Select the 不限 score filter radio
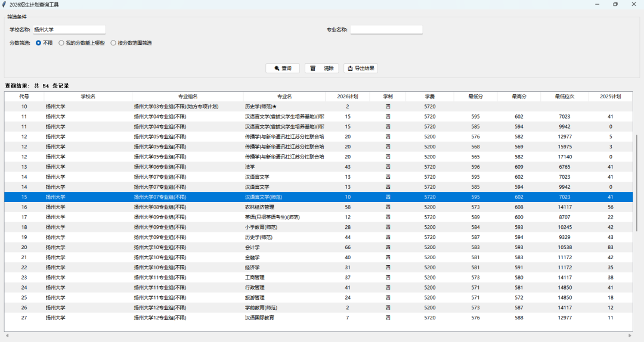644x342 pixels. click(44, 43)
